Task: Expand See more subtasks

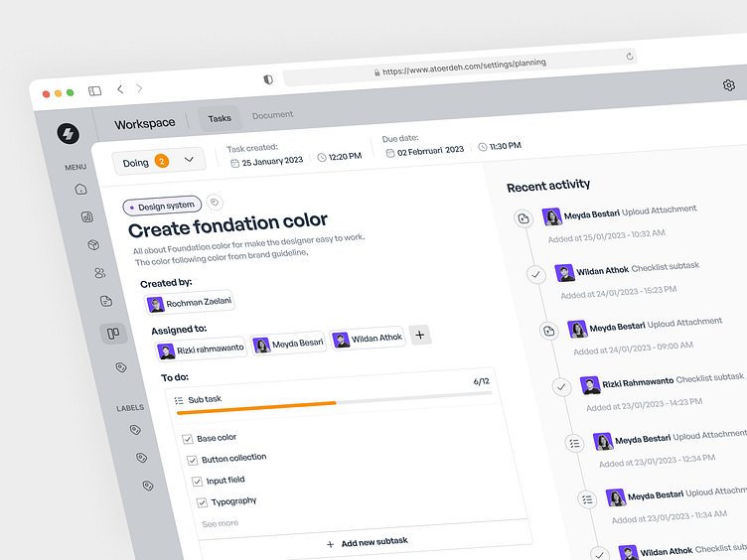Action: [221, 523]
